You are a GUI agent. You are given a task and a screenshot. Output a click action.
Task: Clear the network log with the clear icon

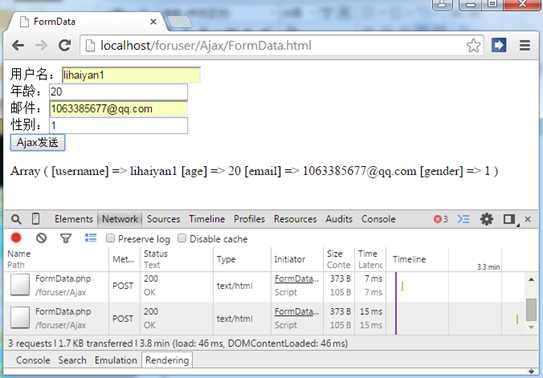tap(41, 238)
